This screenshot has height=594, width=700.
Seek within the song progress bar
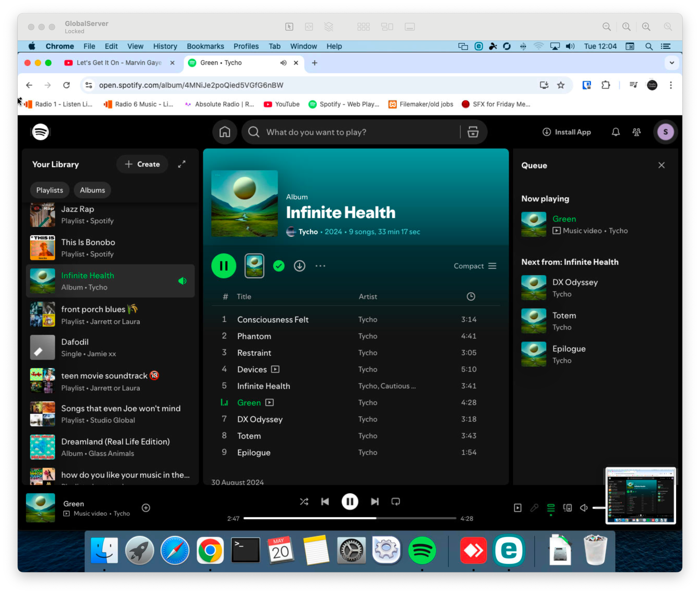(x=349, y=518)
